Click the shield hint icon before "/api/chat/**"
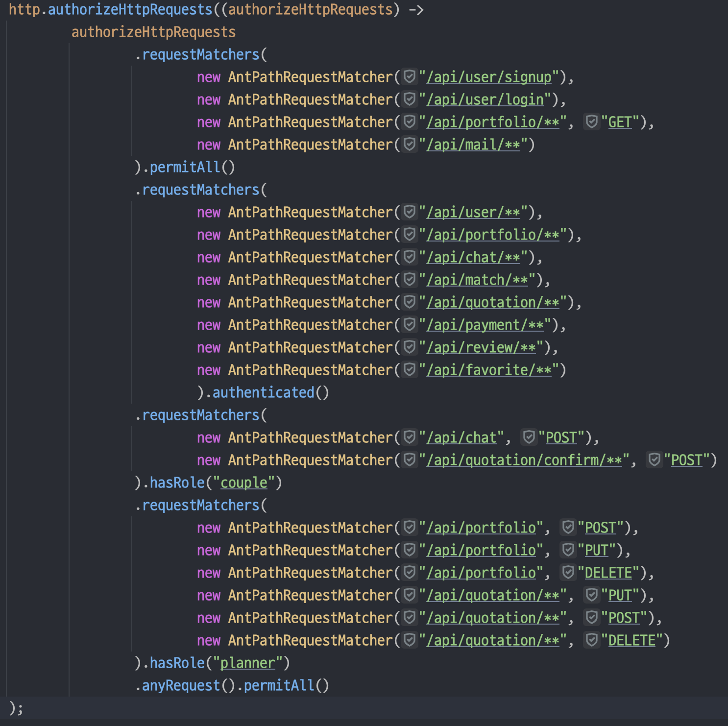Image resolution: width=728 pixels, height=726 pixels. pos(410,257)
